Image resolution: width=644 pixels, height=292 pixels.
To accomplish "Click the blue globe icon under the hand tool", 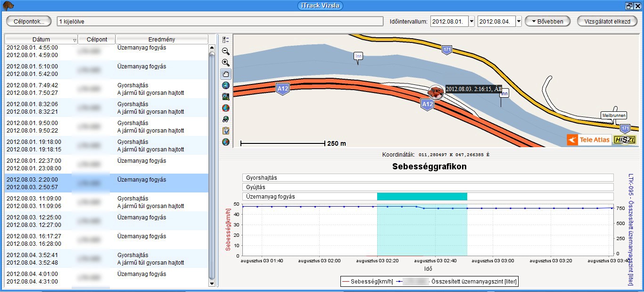I will coord(226,85).
